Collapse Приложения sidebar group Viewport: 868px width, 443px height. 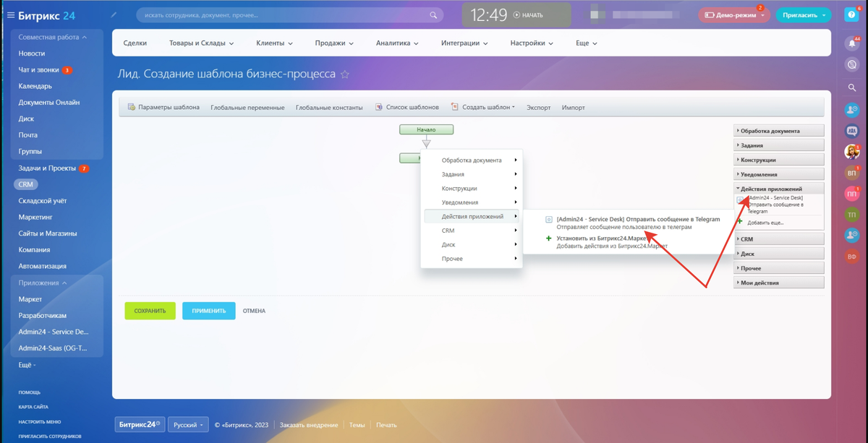43,283
